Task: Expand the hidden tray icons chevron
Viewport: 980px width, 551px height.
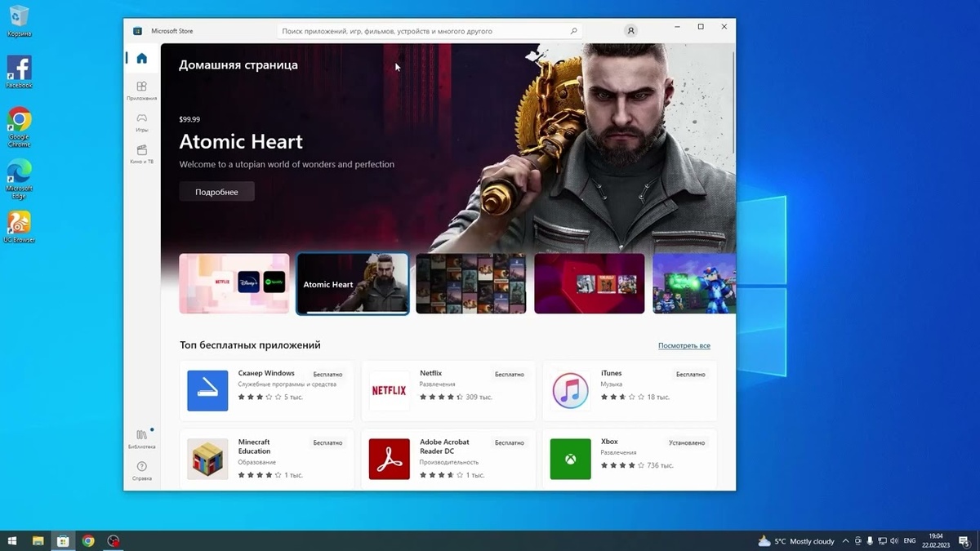Action: click(x=845, y=541)
